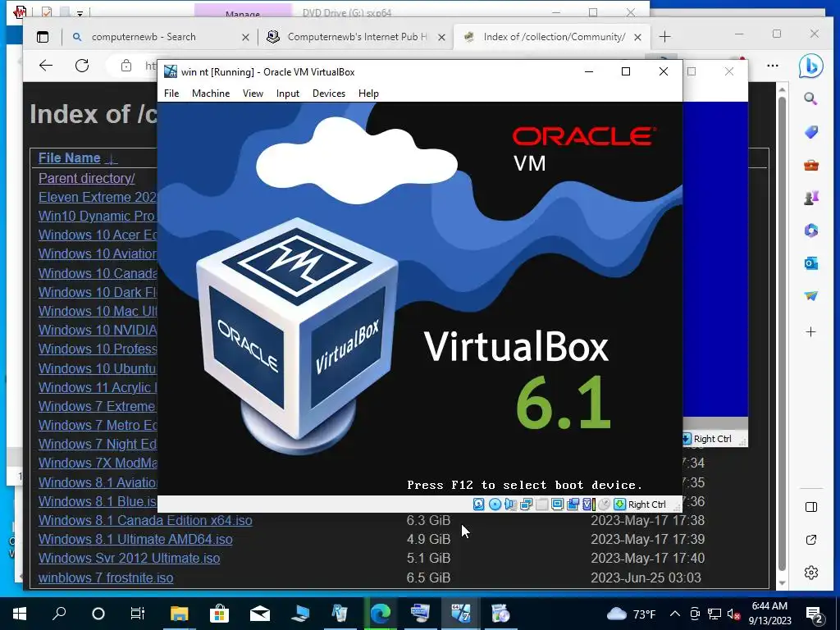
Task: Open Edge Settings and more ellipsis menu
Action: click(773, 66)
